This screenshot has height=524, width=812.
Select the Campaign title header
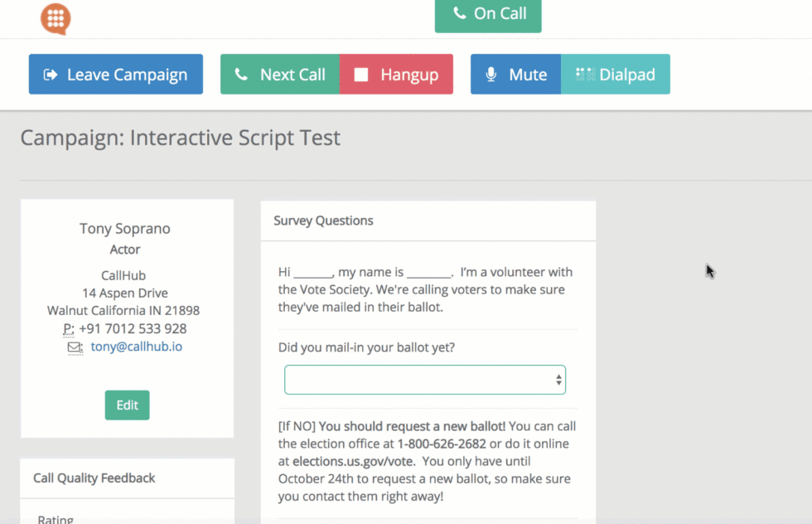click(179, 138)
